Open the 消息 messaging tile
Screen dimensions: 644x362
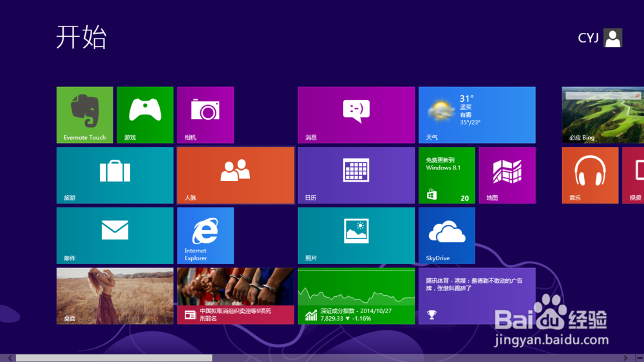(356, 115)
